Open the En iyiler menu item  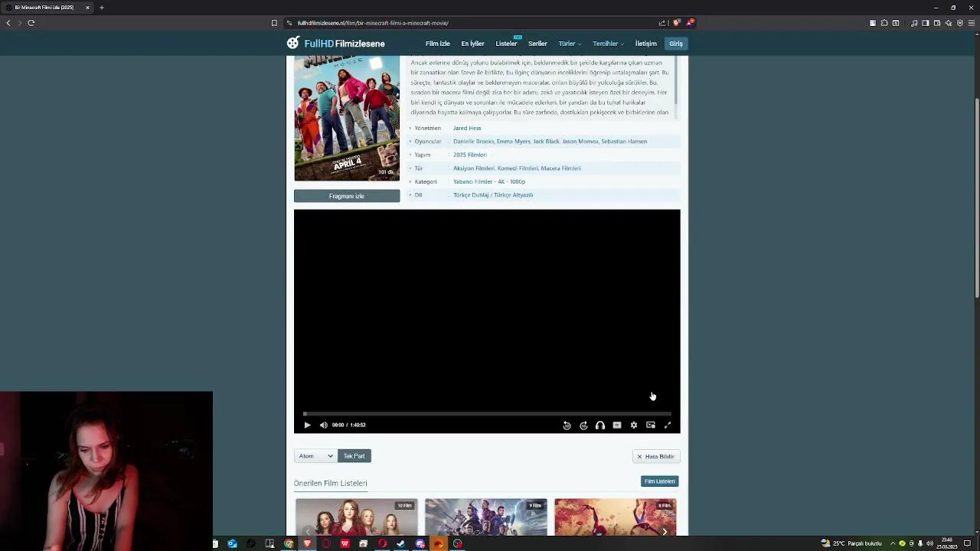(x=472, y=44)
